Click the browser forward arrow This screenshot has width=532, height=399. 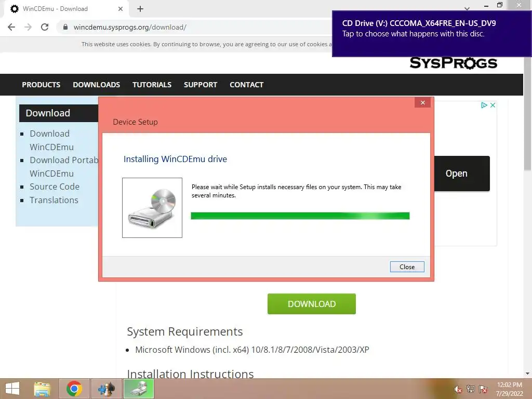pos(28,27)
